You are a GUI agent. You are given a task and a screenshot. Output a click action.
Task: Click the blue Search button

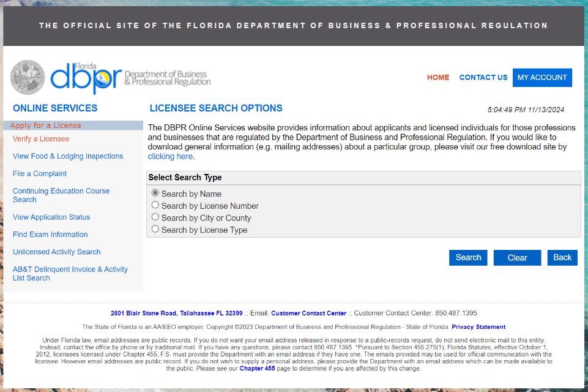click(468, 258)
